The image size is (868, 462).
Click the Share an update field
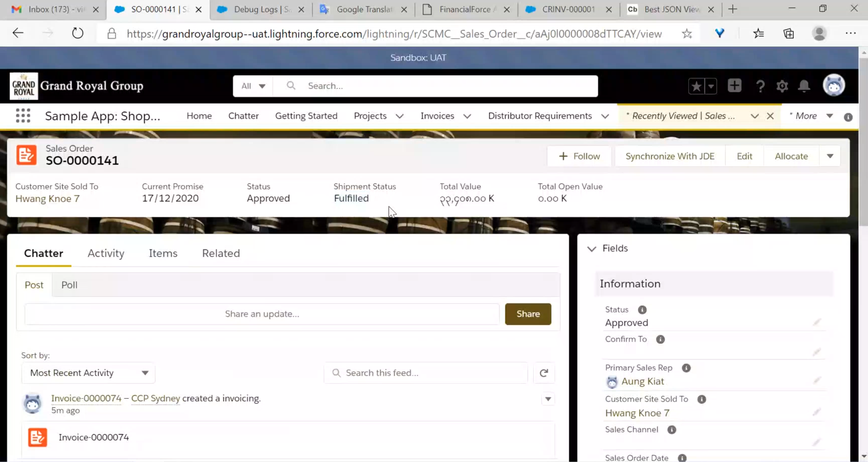262,314
